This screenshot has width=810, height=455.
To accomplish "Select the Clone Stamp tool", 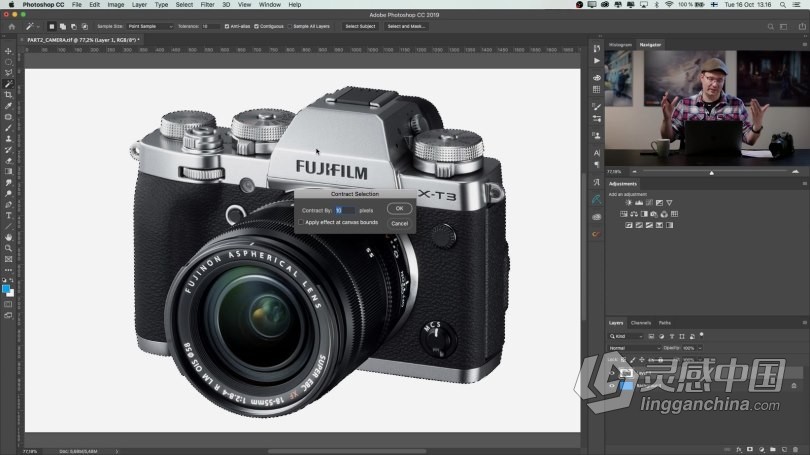I will tap(8, 138).
